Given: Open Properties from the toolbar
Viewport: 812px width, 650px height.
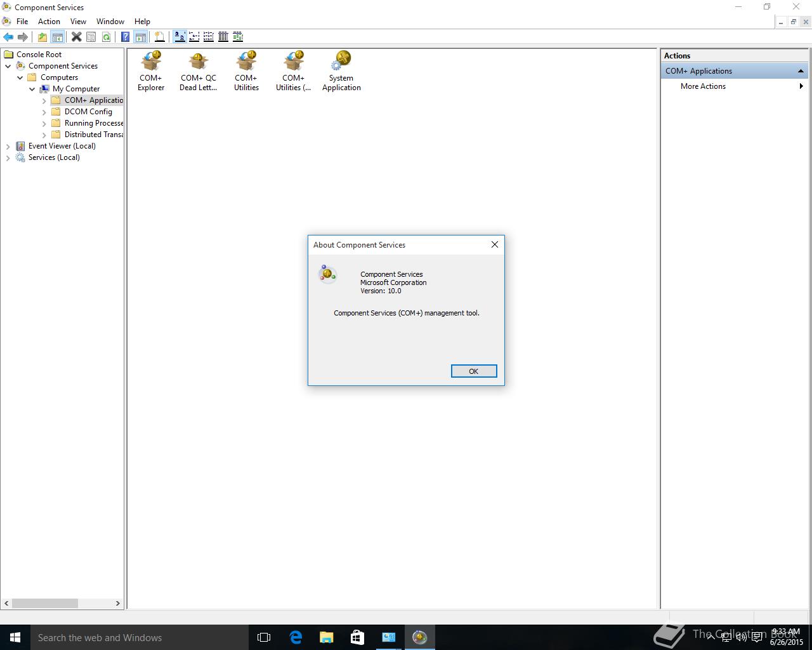Looking at the screenshot, I should click(x=91, y=37).
